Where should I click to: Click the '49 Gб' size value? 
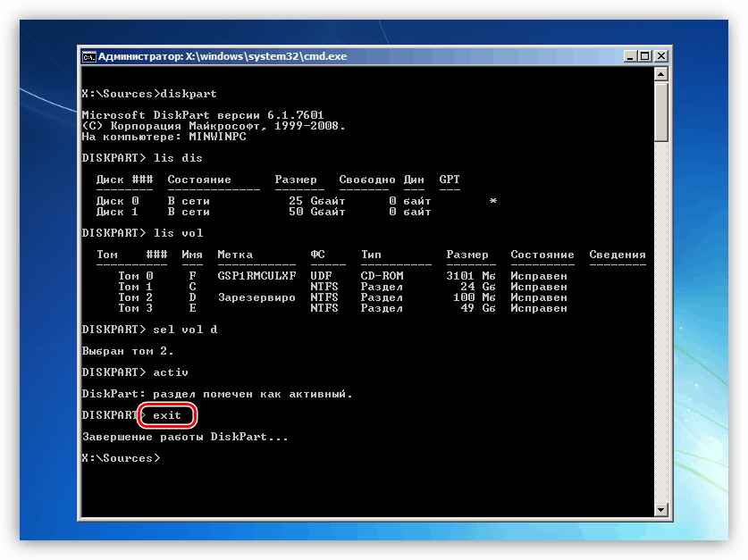click(x=477, y=308)
